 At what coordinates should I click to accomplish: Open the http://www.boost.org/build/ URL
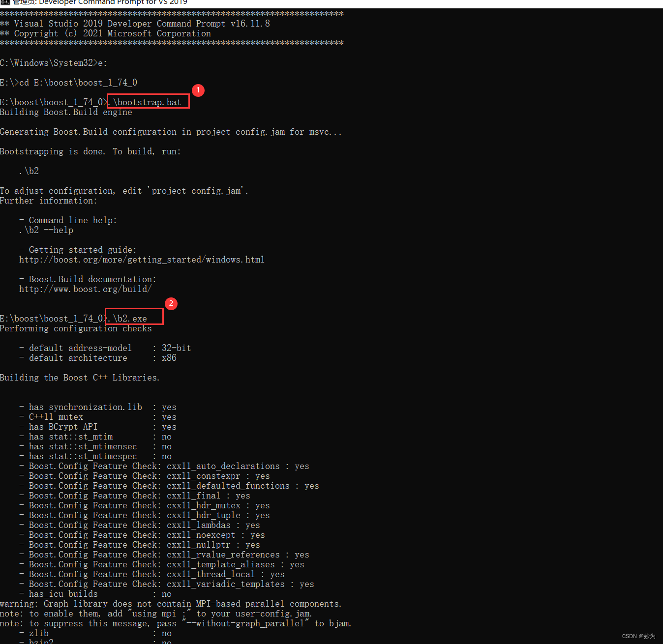pos(85,289)
